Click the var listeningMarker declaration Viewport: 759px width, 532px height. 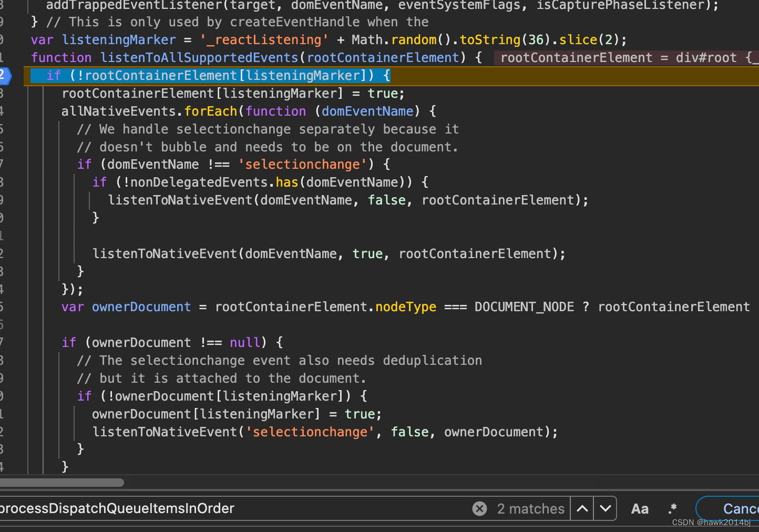(x=329, y=40)
